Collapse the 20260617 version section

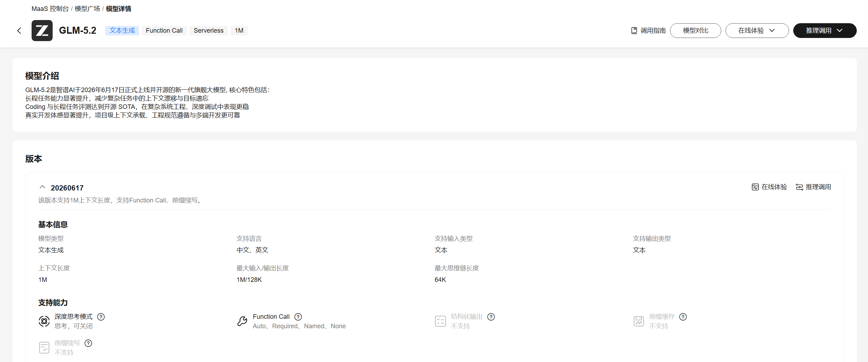point(42,187)
